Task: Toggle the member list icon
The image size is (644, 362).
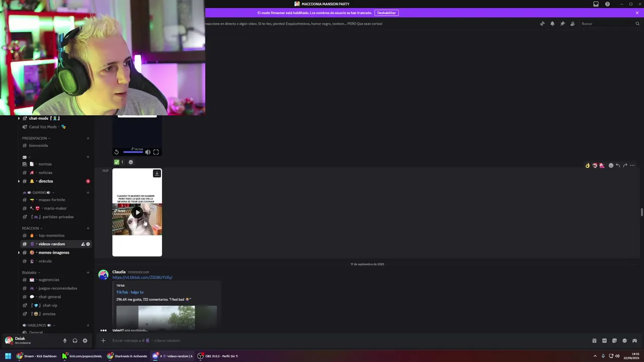Action: [x=573, y=24]
